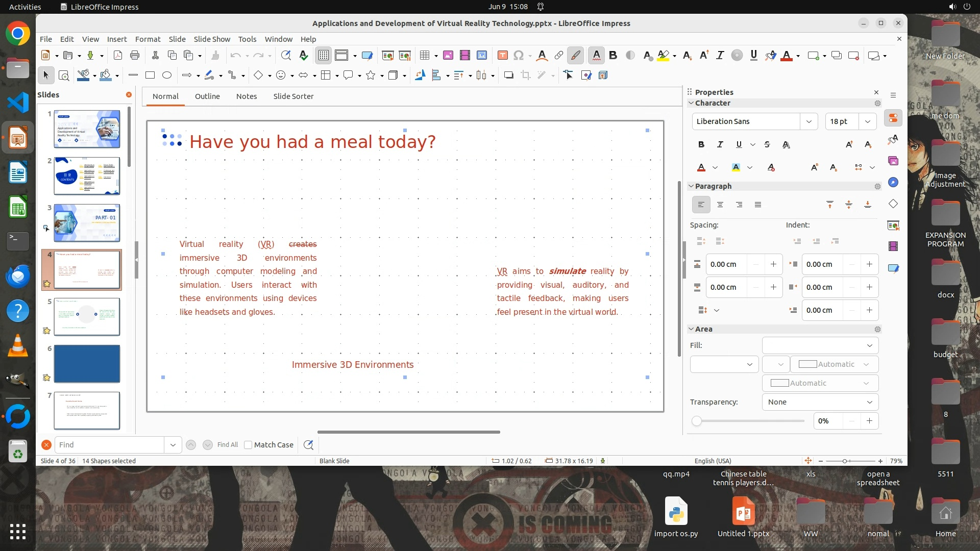Click the transparency slider handle
The width and height of the screenshot is (980, 551).
click(x=697, y=421)
